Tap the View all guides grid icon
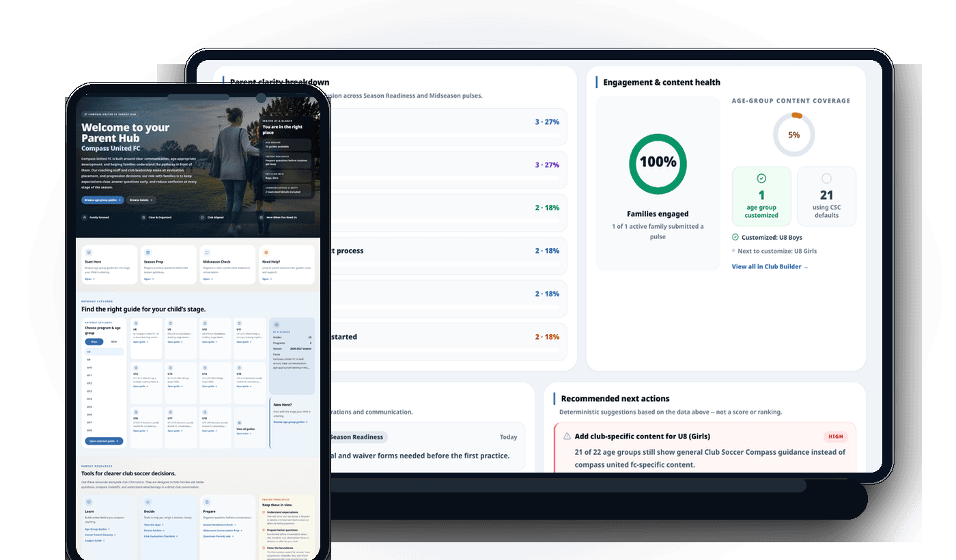 point(239,423)
